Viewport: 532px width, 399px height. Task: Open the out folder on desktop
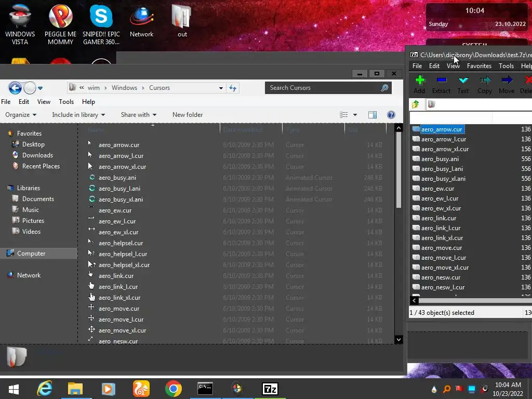tap(182, 20)
